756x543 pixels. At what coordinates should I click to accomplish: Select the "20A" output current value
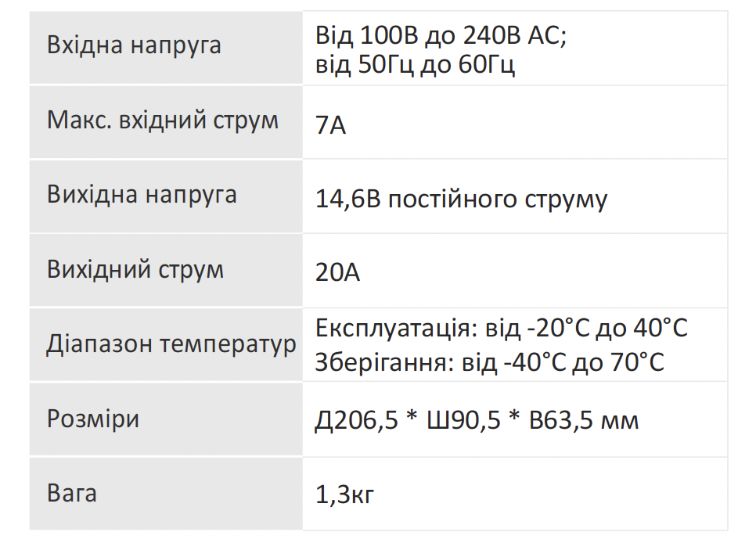coord(337,273)
